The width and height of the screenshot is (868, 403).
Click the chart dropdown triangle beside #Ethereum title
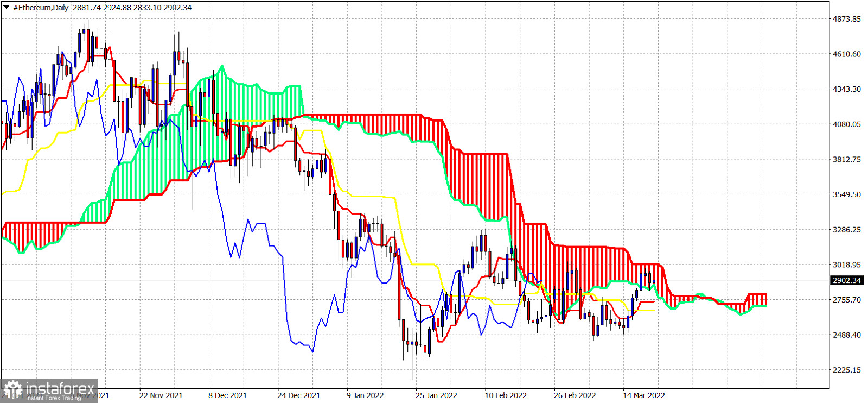6,8
